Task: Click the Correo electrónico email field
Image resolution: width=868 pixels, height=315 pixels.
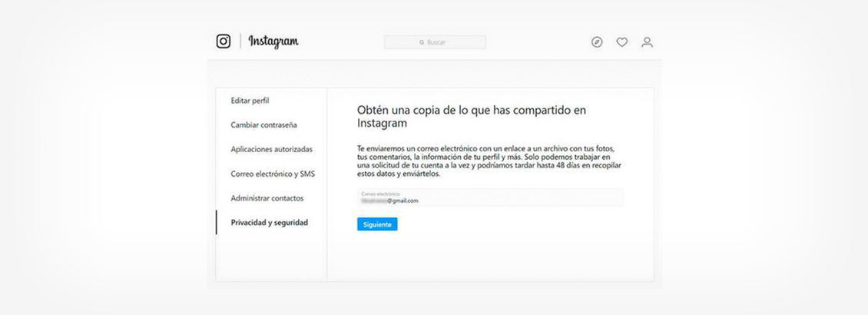Action: click(x=491, y=197)
